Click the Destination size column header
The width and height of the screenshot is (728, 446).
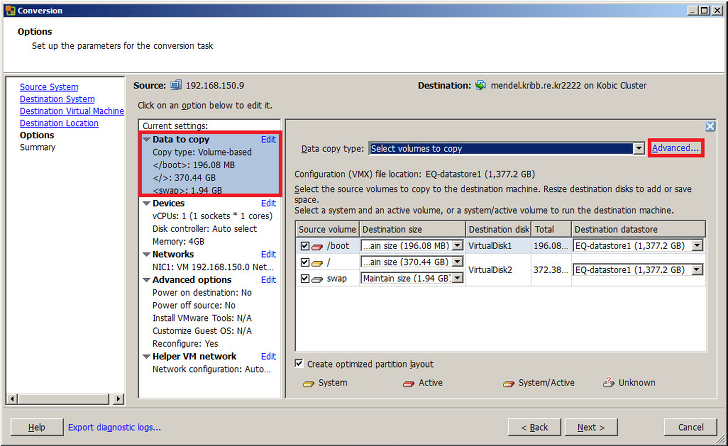[x=412, y=229]
